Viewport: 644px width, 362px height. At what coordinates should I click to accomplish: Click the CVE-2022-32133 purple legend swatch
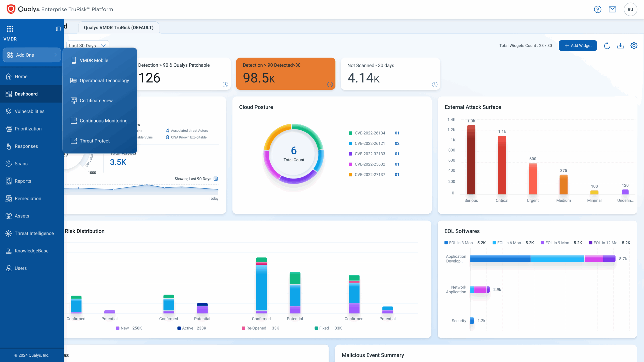350,154
